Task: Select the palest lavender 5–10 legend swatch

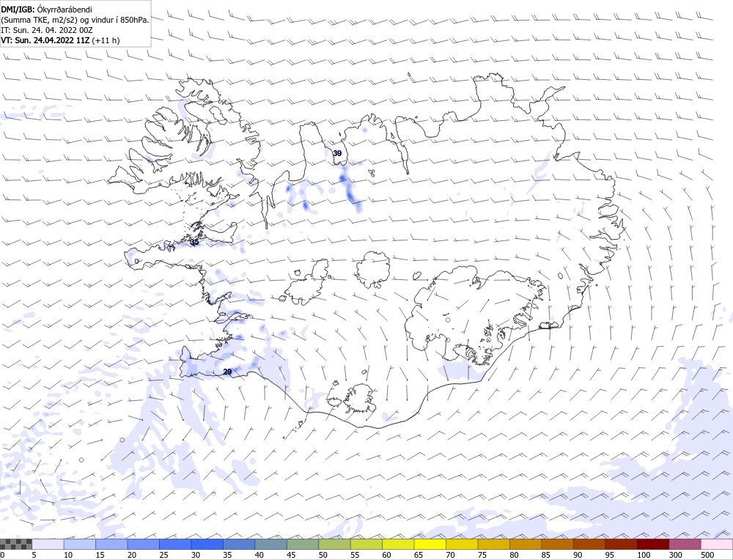Action: (x=48, y=544)
